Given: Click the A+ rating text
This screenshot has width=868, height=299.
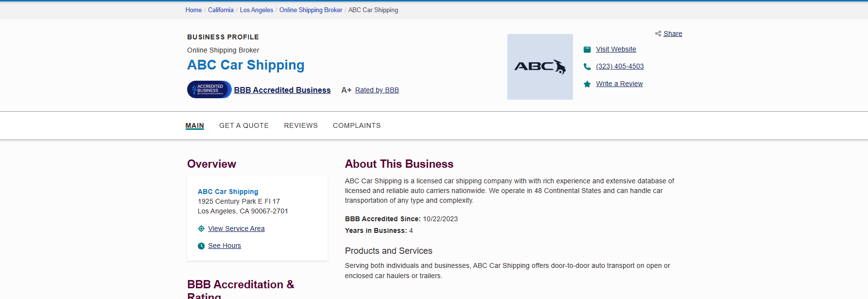Looking at the screenshot, I should pos(346,90).
